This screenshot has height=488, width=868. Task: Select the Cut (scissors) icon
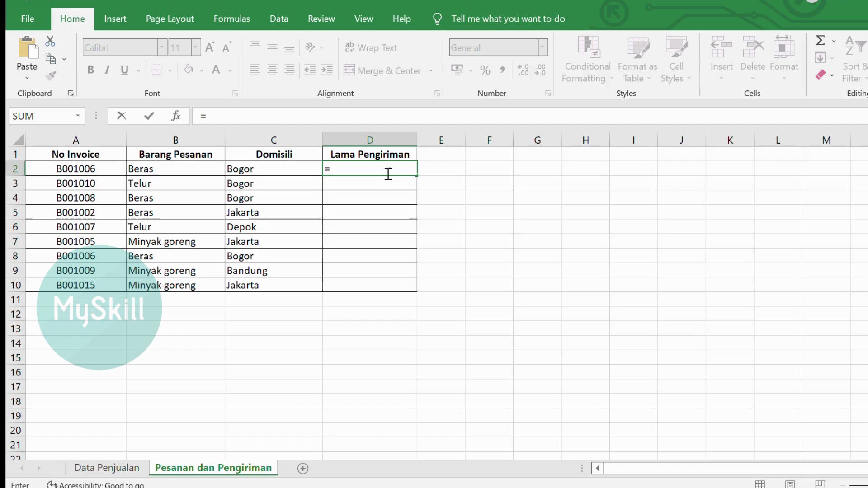point(50,41)
